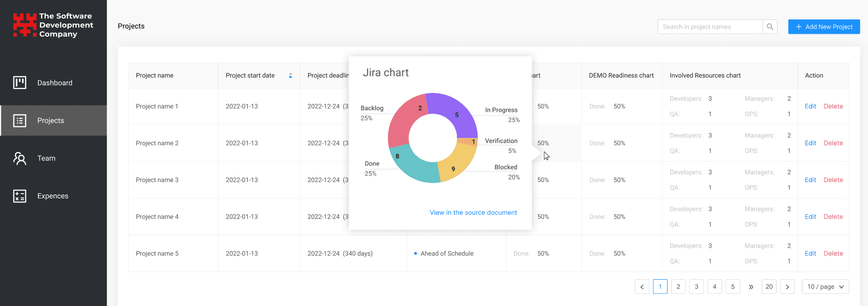Click the company logo icon
Image resolution: width=868 pixels, height=306 pixels.
(24, 25)
